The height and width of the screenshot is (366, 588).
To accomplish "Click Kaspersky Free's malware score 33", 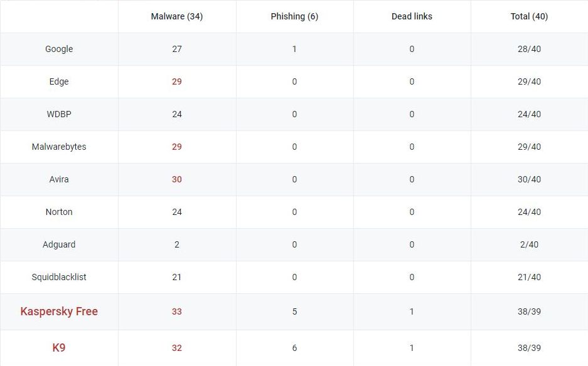I will 176,311.
